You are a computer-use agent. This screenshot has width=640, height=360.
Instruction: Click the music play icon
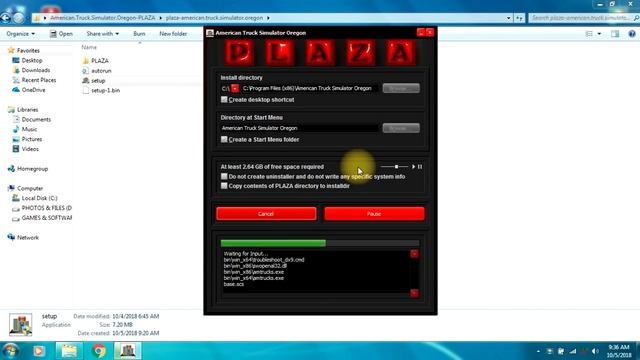pos(413,167)
